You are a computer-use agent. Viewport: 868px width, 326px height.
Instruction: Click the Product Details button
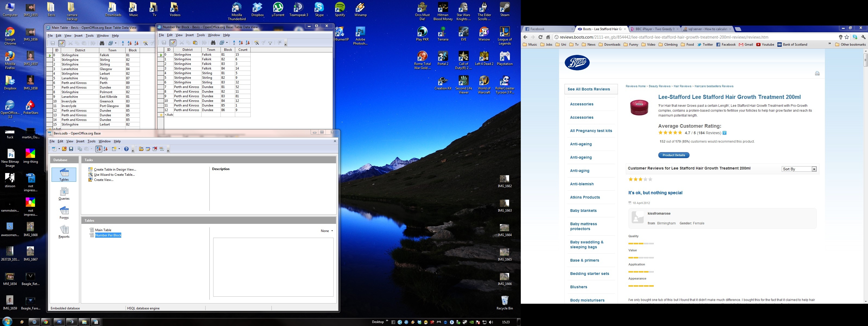pyautogui.click(x=673, y=155)
